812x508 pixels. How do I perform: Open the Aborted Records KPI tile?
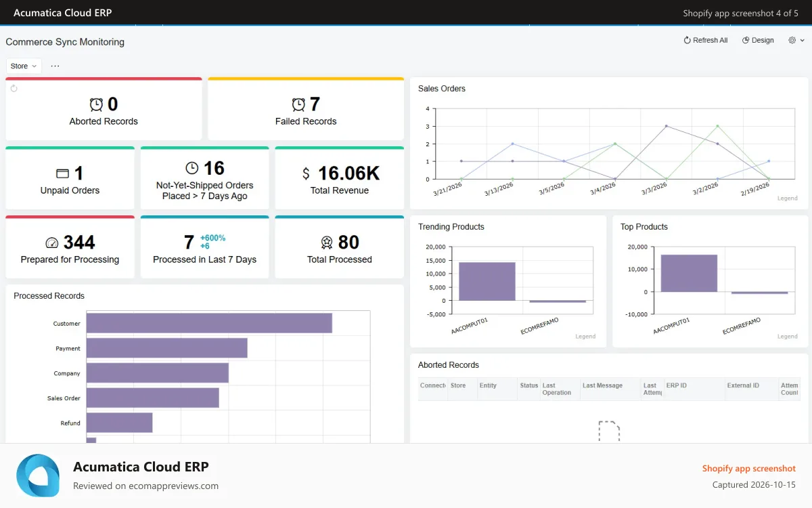[104, 109]
